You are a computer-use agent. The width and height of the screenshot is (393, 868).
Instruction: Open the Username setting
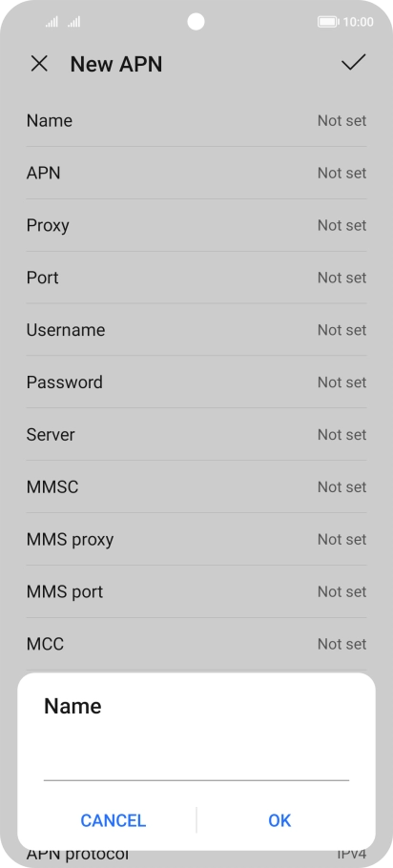tap(196, 330)
